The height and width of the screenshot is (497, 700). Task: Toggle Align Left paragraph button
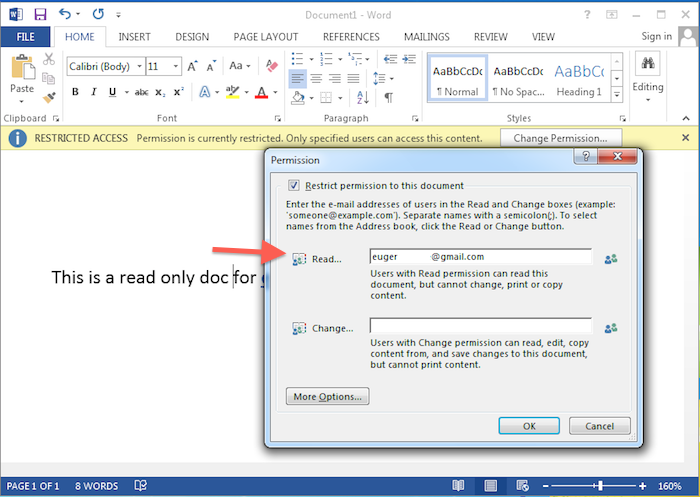[x=297, y=79]
